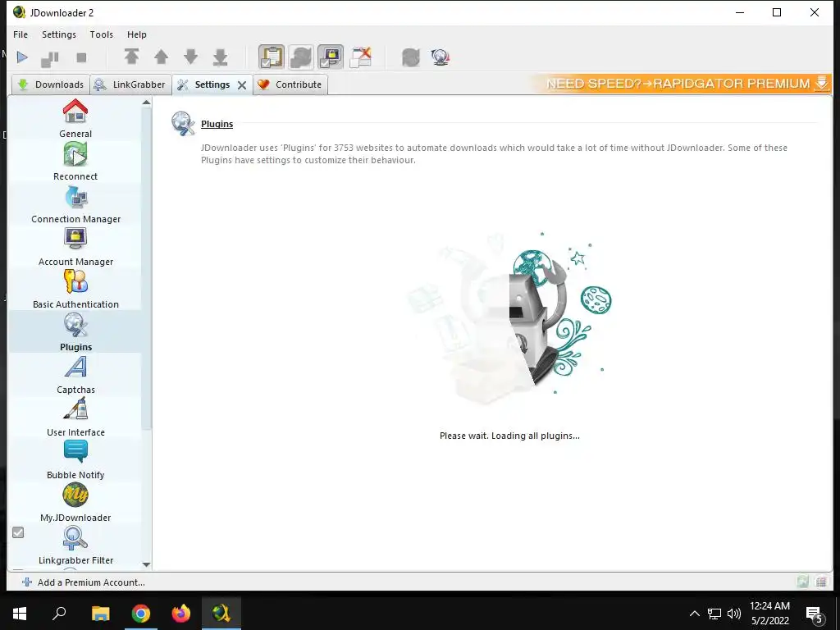The image size is (840, 630).
Task: Move selection down one position
Action: (x=190, y=57)
